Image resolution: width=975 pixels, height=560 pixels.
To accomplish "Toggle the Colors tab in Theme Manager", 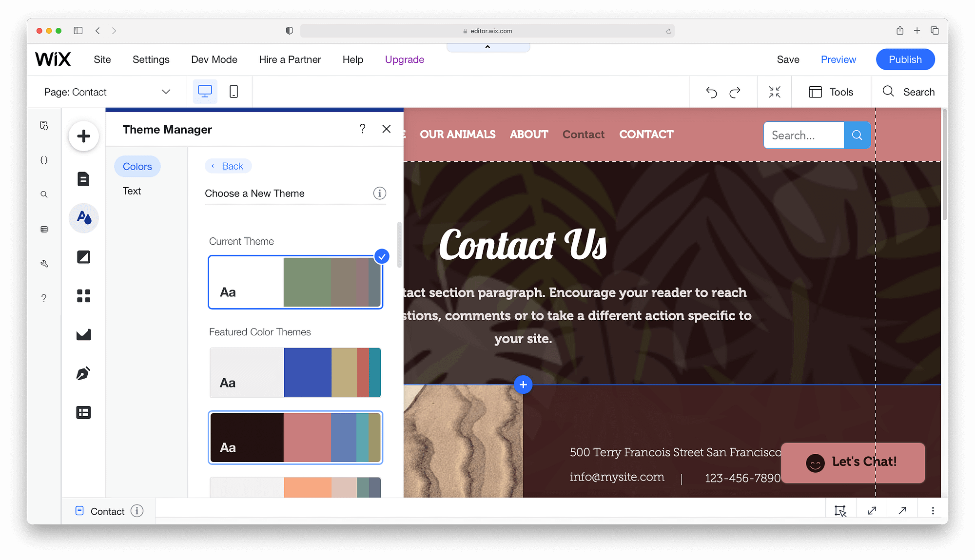I will (x=137, y=166).
